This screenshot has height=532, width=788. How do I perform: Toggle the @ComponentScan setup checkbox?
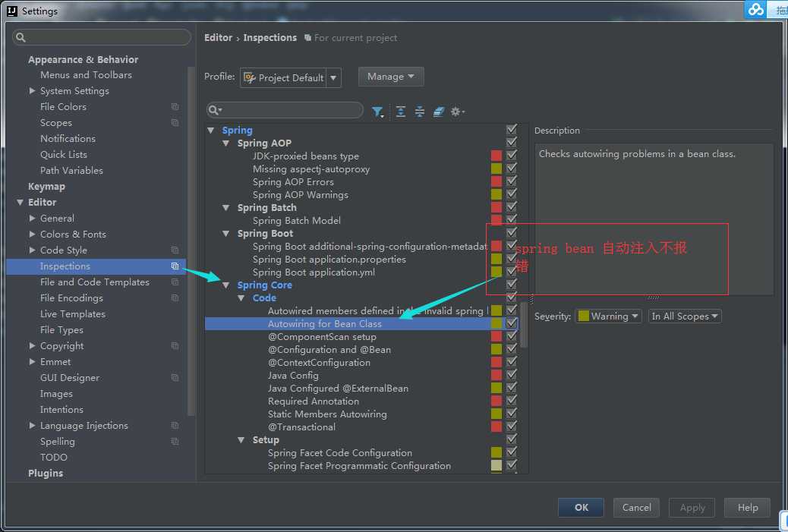pyautogui.click(x=512, y=336)
